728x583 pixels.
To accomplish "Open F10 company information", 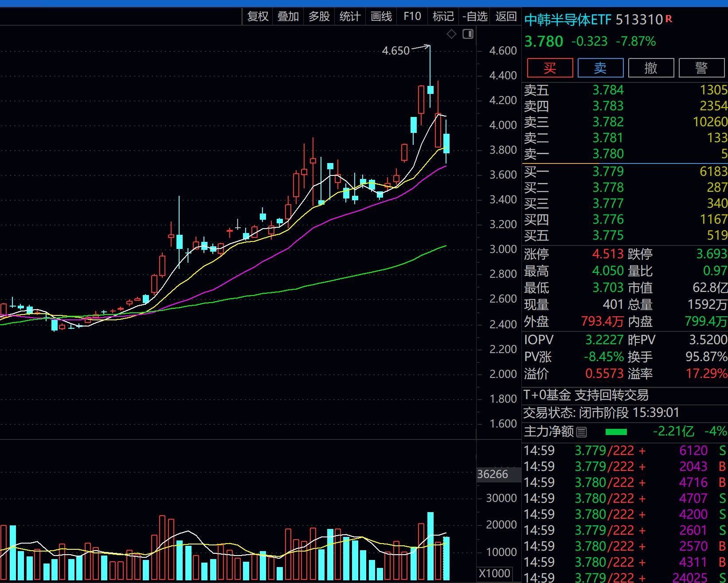I will 412,16.
